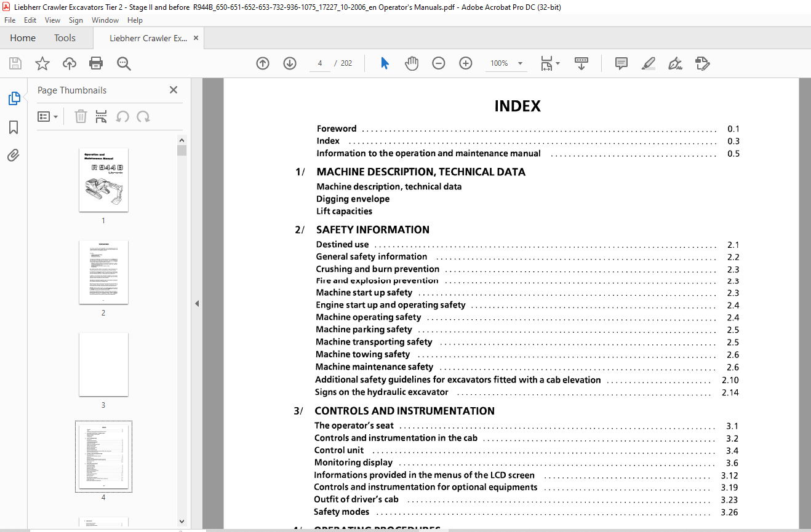Select page 2 thumbnail

point(103,272)
